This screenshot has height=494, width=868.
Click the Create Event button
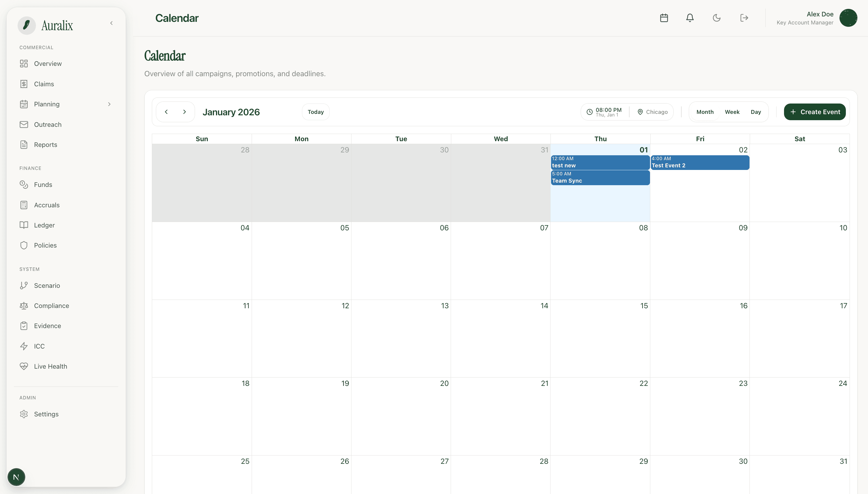coord(815,112)
